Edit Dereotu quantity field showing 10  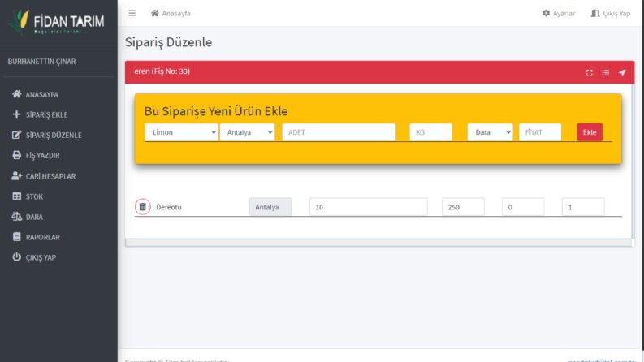click(x=368, y=207)
